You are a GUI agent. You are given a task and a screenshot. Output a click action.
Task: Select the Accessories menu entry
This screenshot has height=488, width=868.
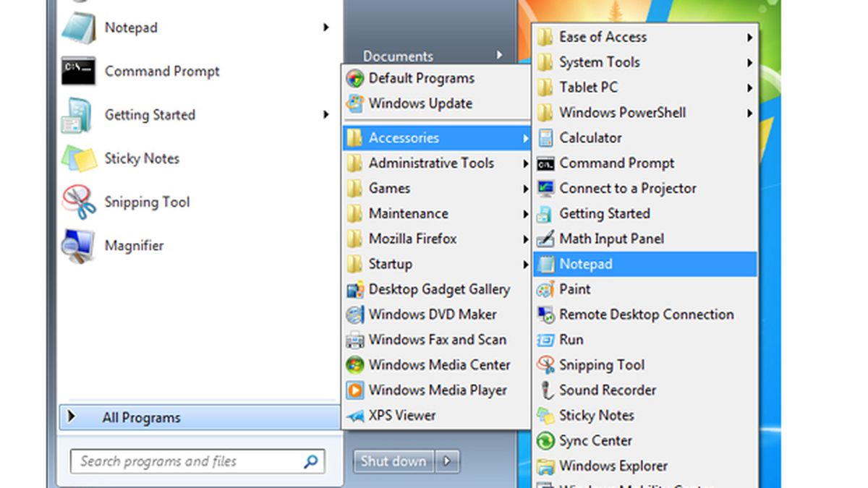click(404, 137)
